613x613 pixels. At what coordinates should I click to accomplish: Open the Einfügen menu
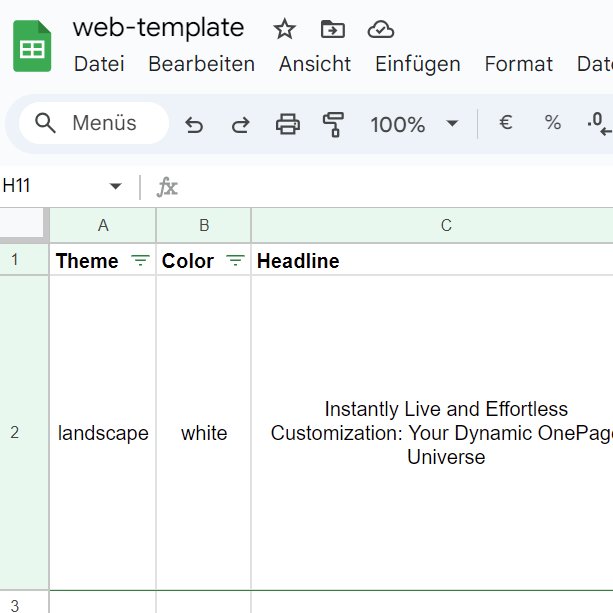click(418, 64)
